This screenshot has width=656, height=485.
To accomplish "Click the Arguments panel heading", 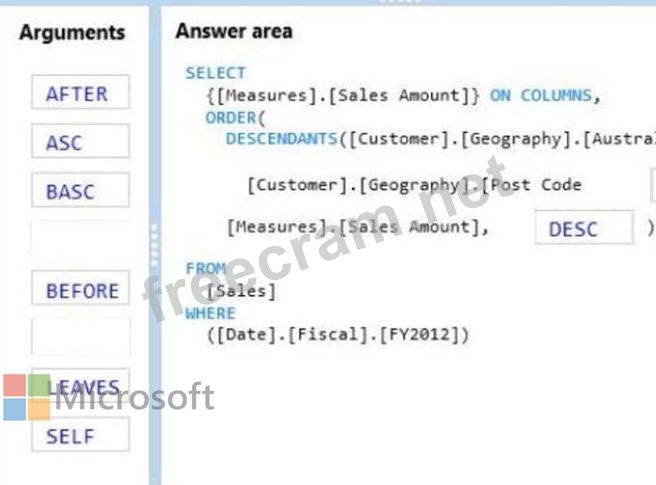I will pyautogui.click(x=72, y=32).
